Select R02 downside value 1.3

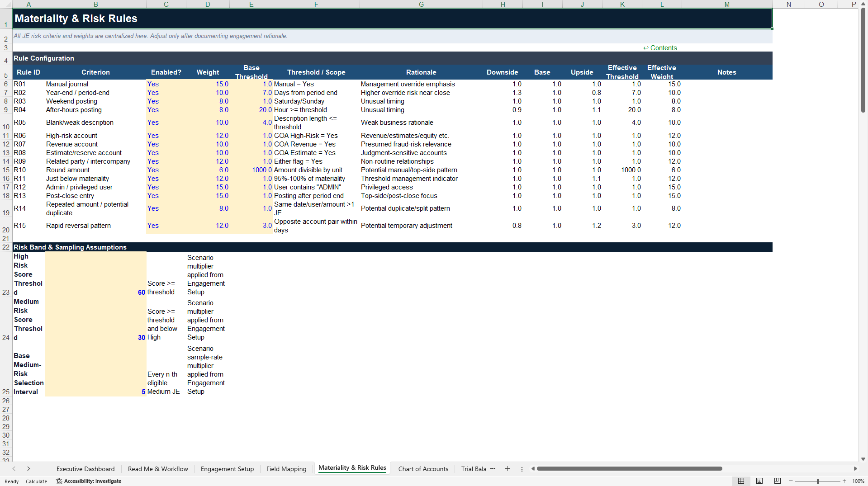pos(503,93)
